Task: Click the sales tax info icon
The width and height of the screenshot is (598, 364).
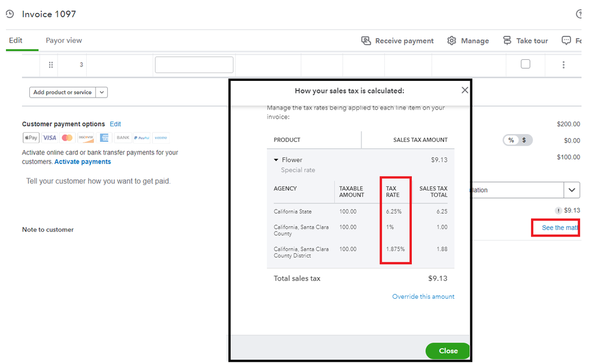Action: coord(558,210)
